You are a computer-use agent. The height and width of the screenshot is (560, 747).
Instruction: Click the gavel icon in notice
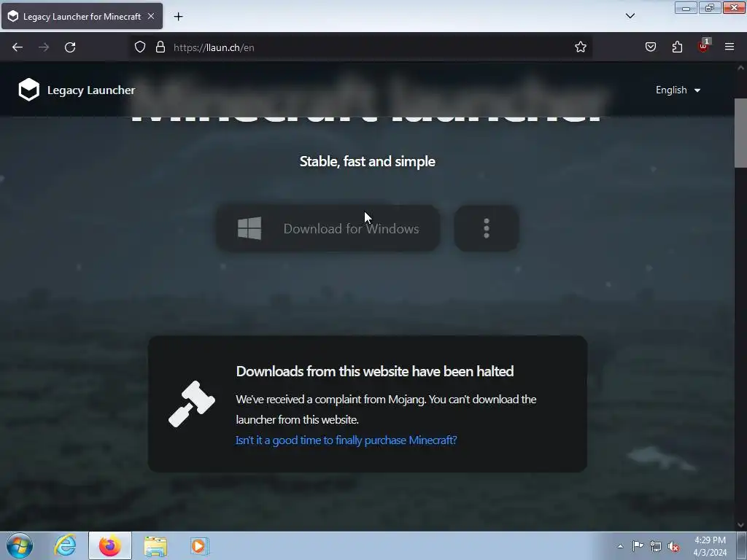192,404
